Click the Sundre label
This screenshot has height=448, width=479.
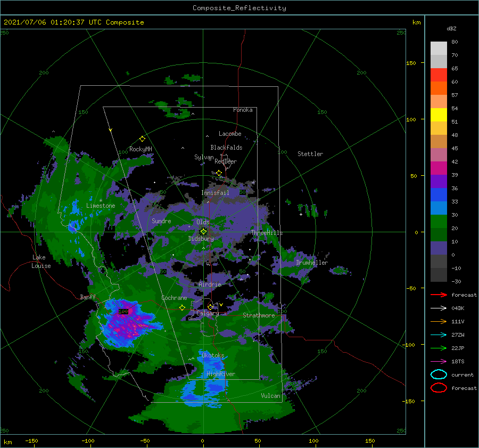click(161, 221)
